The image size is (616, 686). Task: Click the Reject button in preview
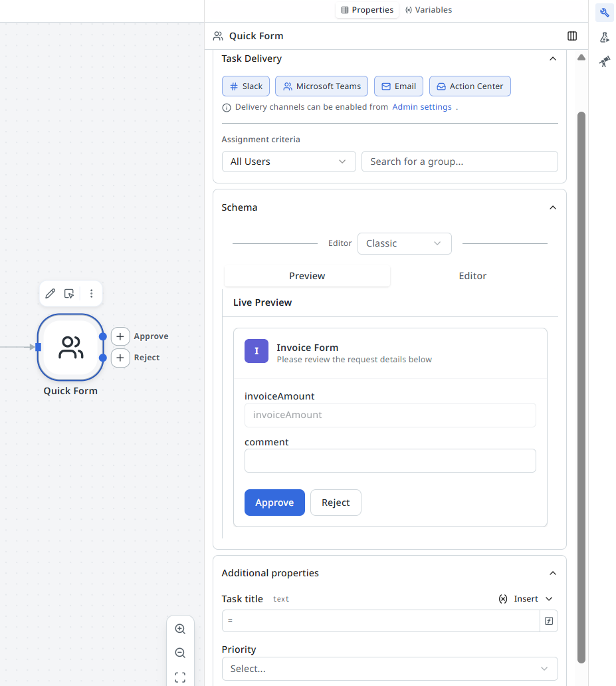(336, 503)
